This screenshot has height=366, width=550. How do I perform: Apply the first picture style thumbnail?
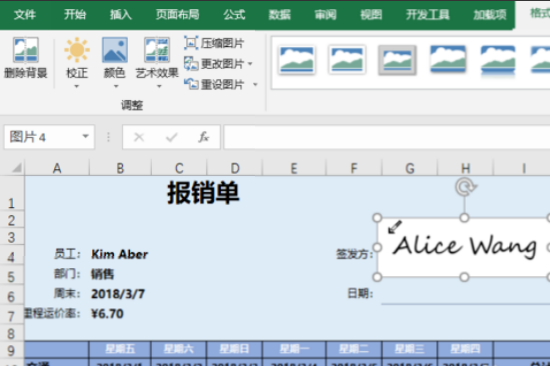(297, 60)
